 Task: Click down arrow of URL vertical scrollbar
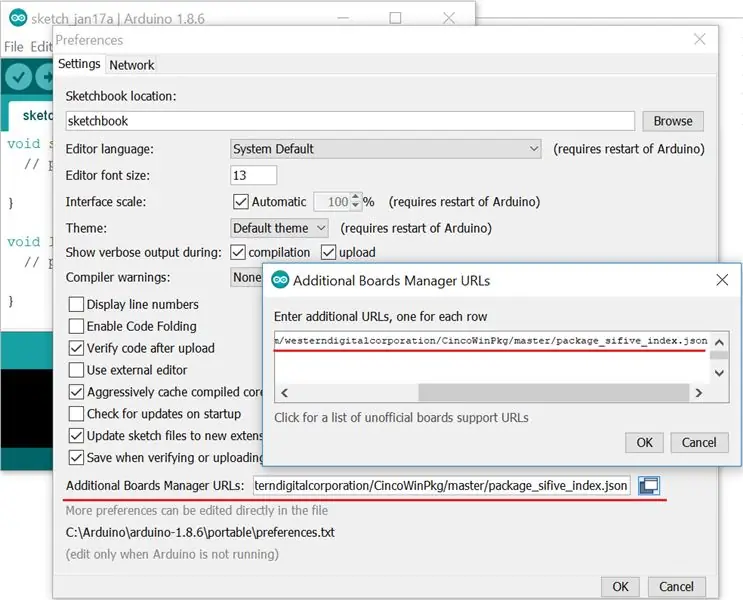pyautogui.click(x=719, y=373)
